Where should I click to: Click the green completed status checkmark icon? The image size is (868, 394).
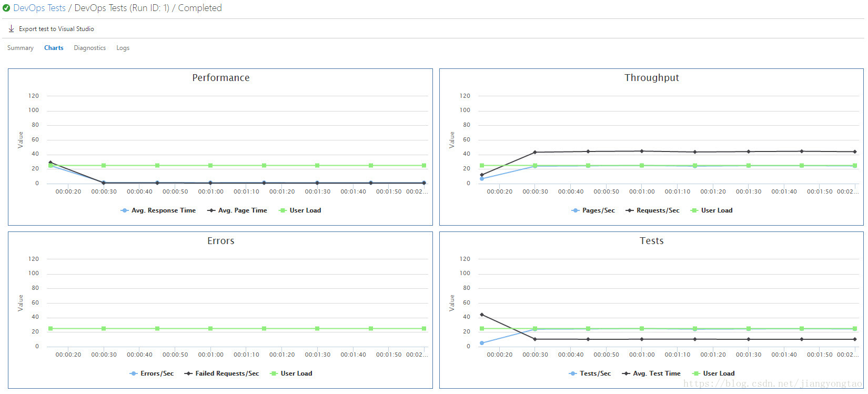pos(6,8)
